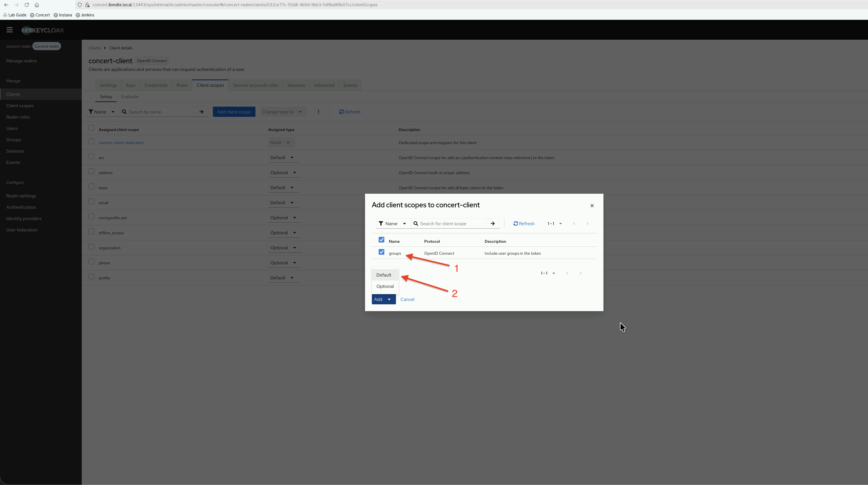Click the search magnifier in dialog search
Viewport: 868px width, 485px height.
(x=416, y=223)
